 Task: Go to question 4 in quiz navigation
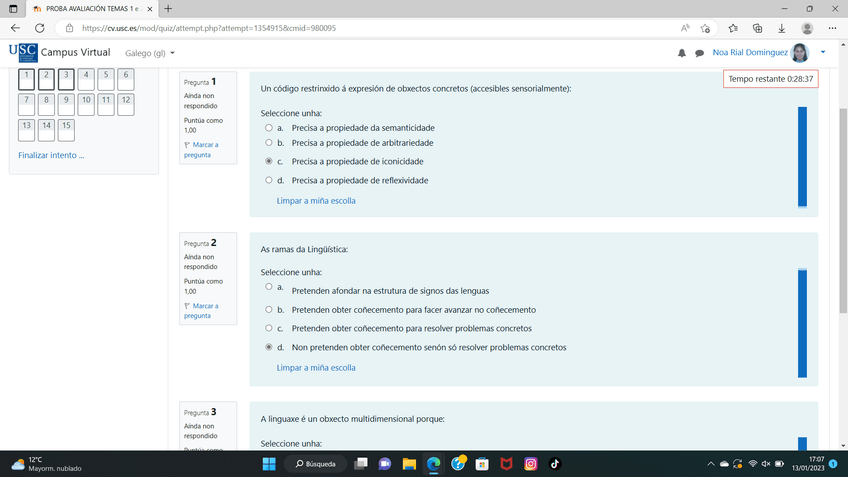pos(86,80)
